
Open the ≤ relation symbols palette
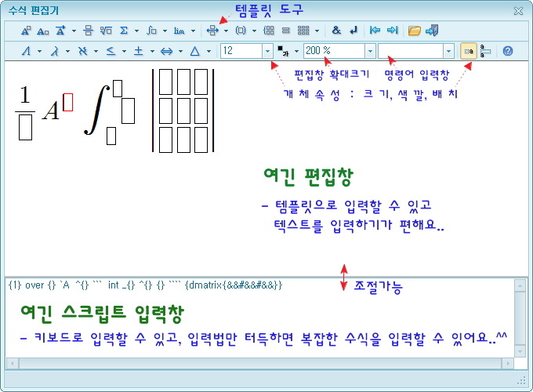pyautogui.click(x=111, y=51)
